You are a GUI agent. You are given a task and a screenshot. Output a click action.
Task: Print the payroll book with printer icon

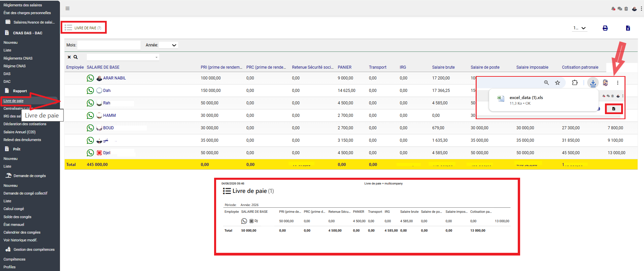tap(605, 28)
